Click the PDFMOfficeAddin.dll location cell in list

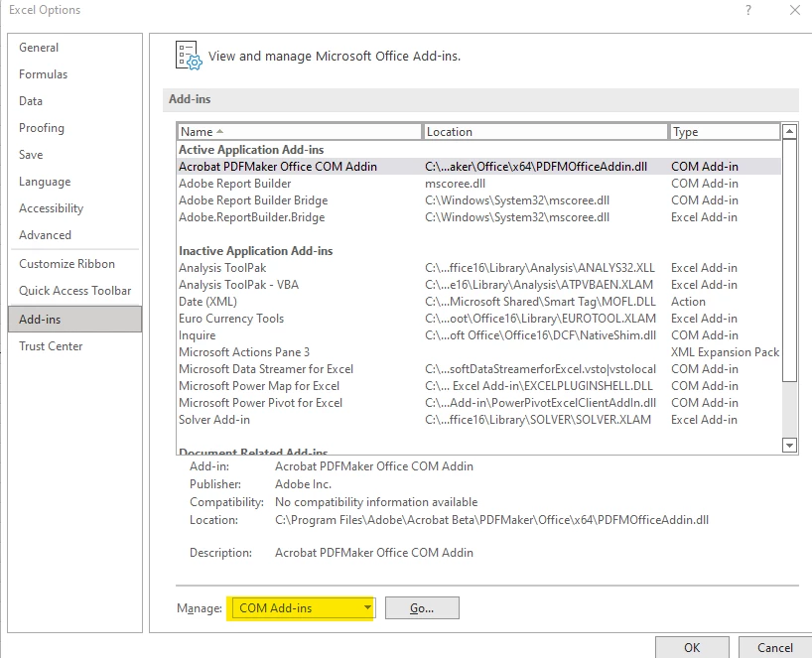point(536,166)
